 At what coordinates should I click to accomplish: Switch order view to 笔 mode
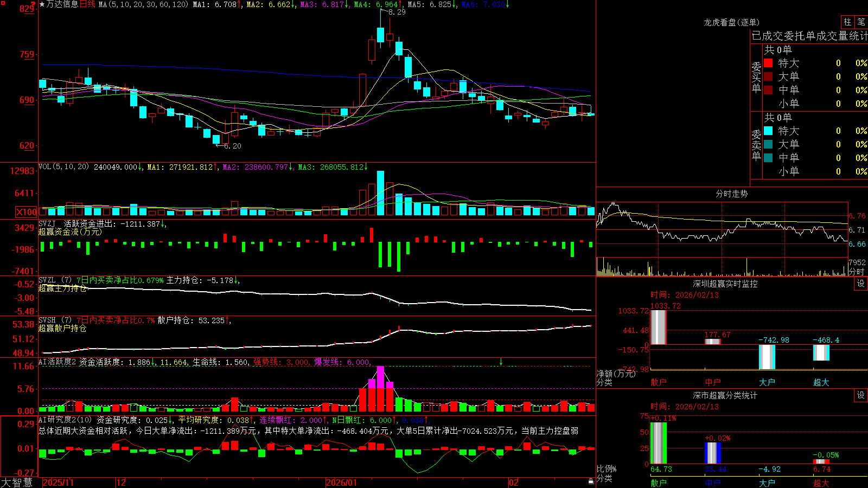pyautogui.click(x=861, y=22)
